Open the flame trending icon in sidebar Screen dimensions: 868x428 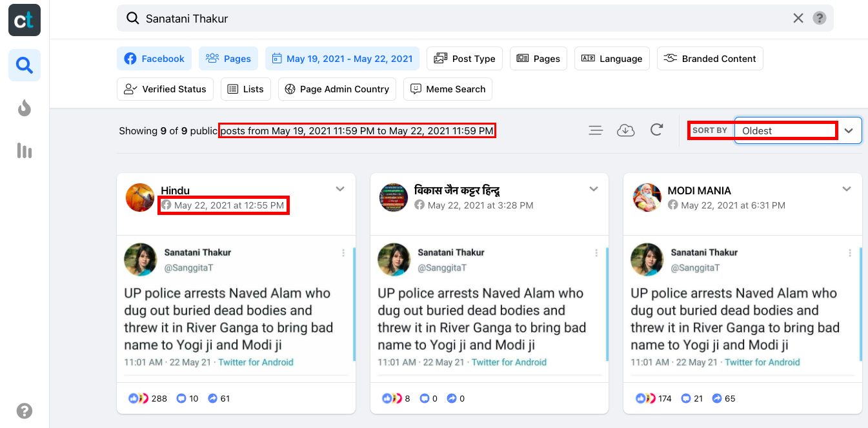tap(25, 108)
